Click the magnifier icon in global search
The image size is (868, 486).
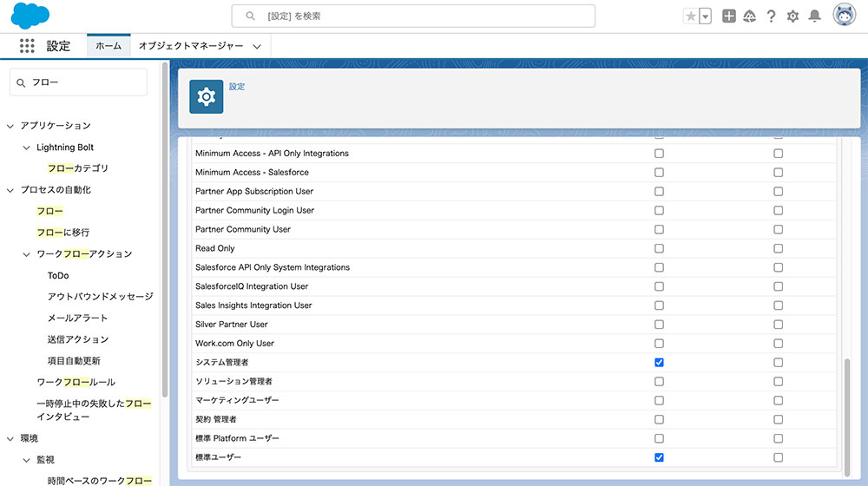click(x=250, y=16)
